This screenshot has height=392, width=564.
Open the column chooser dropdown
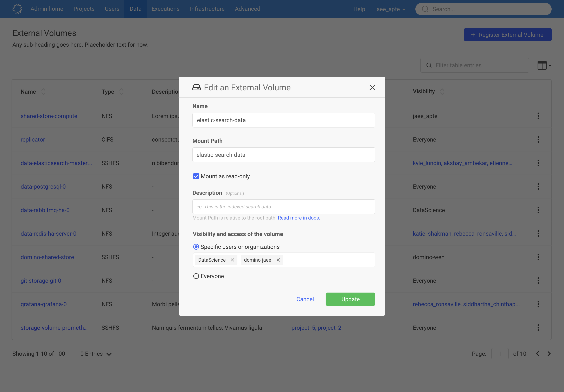point(544,65)
